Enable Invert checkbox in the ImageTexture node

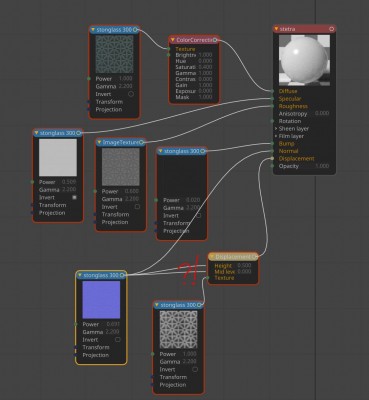tap(137, 207)
